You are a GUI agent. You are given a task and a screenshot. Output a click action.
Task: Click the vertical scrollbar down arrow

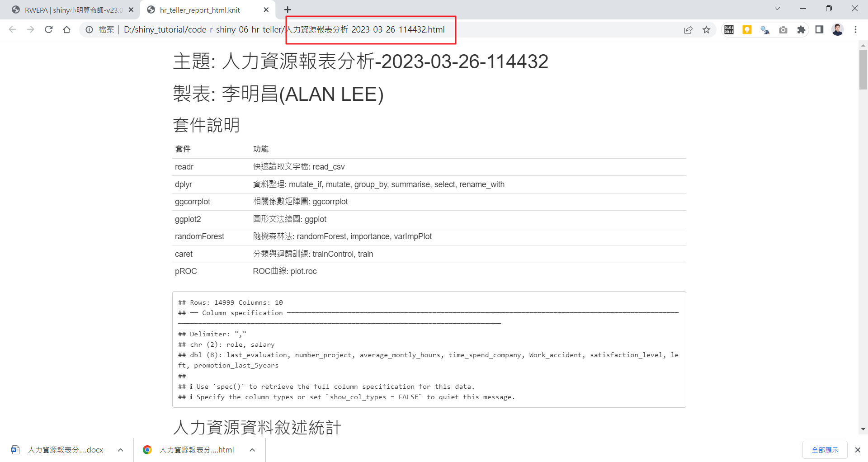pos(863,429)
